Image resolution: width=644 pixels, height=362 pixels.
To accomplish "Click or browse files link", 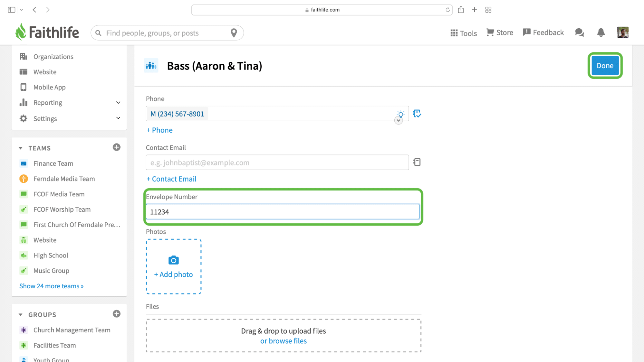I will (x=284, y=341).
